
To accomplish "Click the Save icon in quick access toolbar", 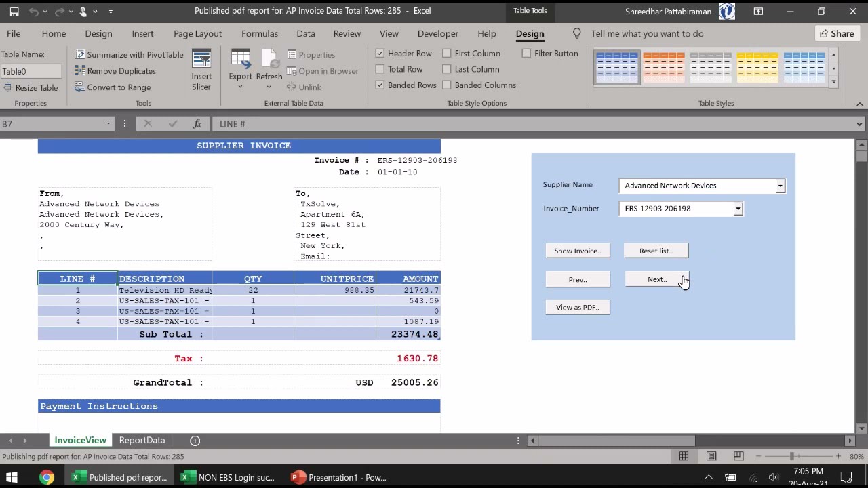I will click(14, 12).
